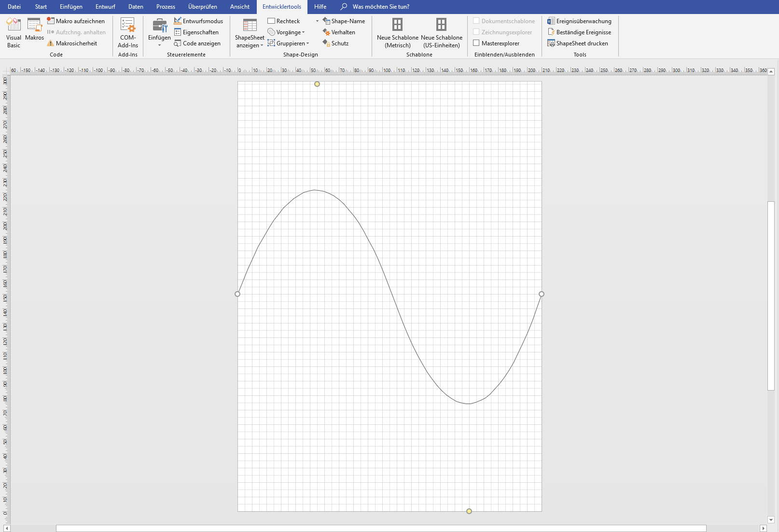Create Neue Schablone (US-Einheiten)
This screenshot has height=532, width=779.
[442, 33]
